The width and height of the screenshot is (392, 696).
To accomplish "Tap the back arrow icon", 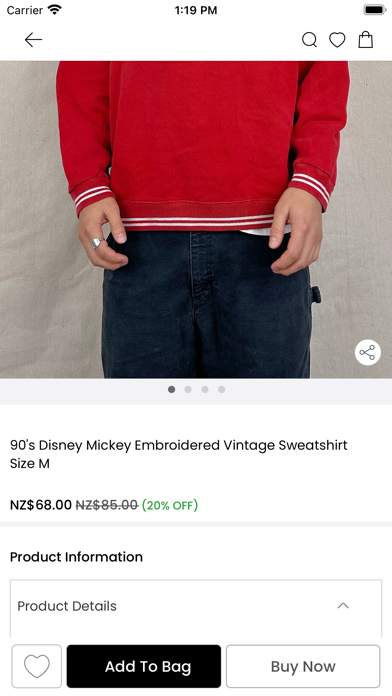I will (x=33, y=40).
